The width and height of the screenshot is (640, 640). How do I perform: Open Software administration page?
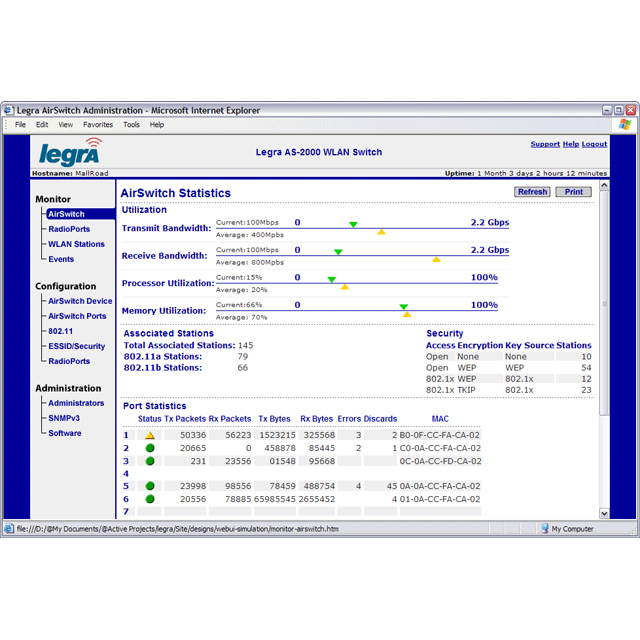coord(64,433)
